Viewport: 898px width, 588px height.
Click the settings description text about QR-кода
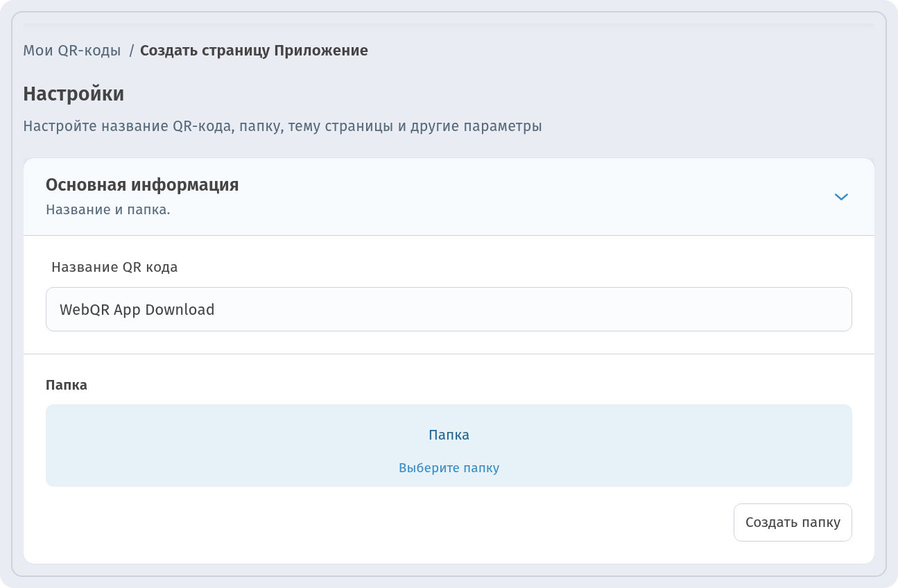pos(282,127)
